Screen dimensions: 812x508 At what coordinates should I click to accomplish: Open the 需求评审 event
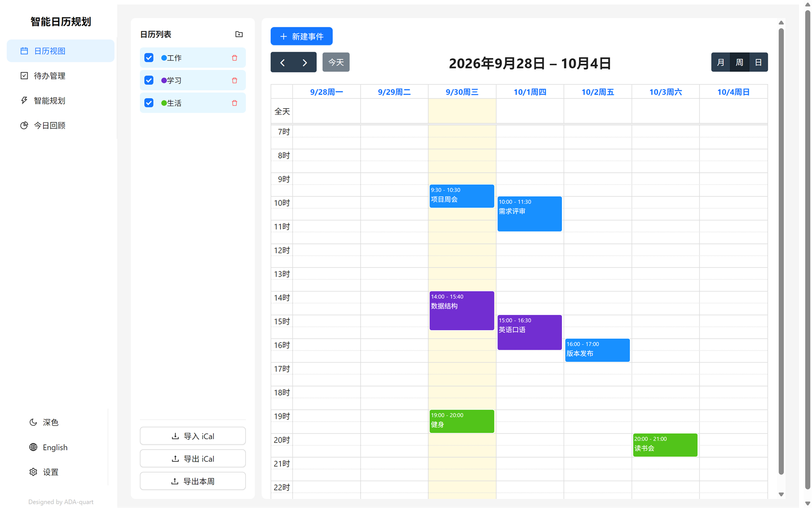click(530, 214)
